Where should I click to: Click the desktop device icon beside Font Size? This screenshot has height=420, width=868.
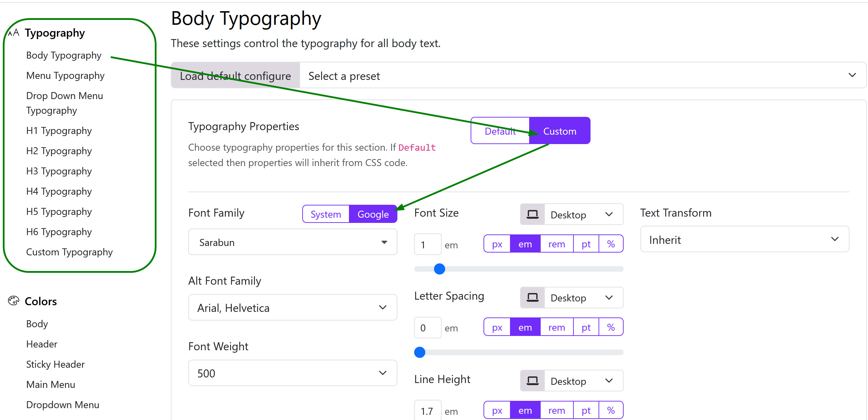pos(532,214)
